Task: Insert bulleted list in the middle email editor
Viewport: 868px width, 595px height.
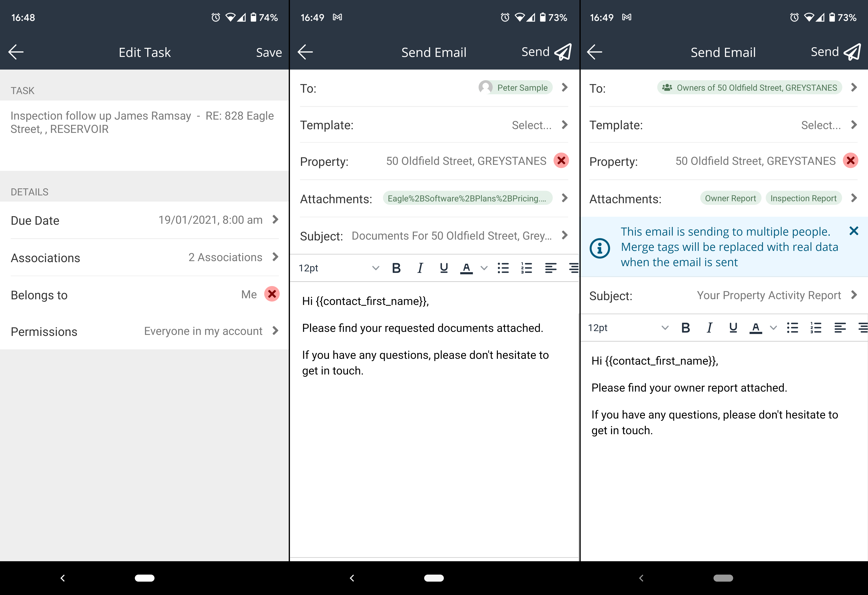Action: [503, 268]
